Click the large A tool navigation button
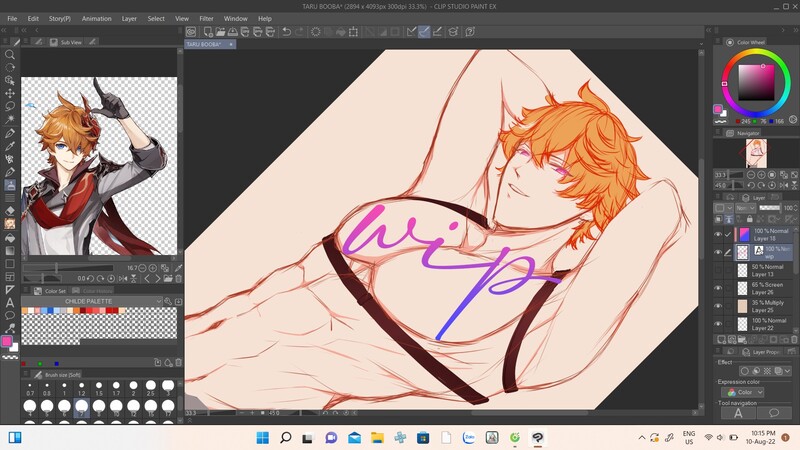Viewport: 800px width, 450px height. [738, 413]
